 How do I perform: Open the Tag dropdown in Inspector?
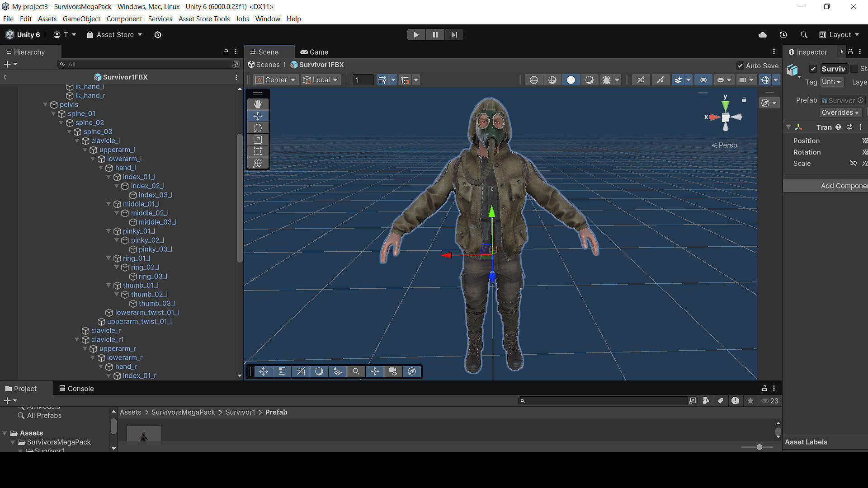pos(832,82)
